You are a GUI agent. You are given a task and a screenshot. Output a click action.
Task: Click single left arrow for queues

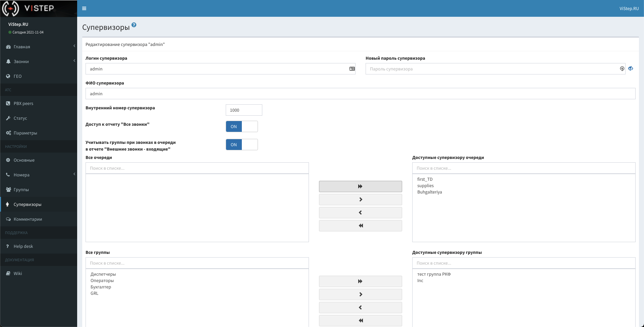[x=360, y=213]
